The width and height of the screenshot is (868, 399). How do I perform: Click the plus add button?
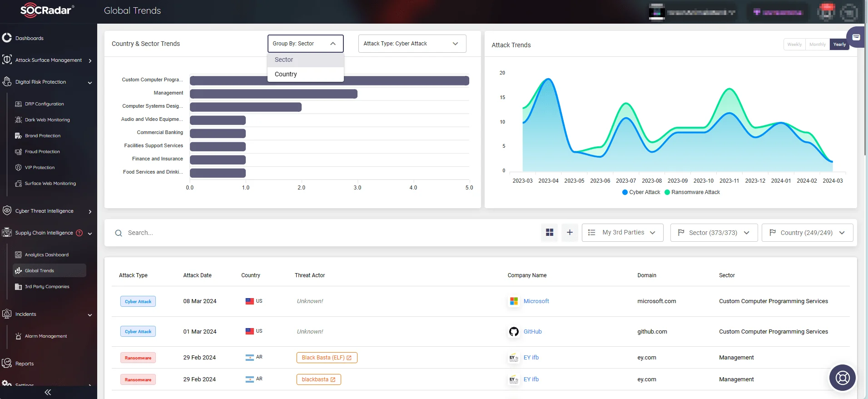click(x=570, y=233)
